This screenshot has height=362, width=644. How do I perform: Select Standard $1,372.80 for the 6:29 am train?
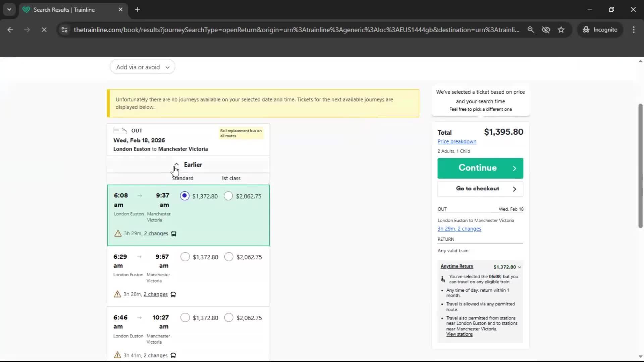click(x=185, y=257)
